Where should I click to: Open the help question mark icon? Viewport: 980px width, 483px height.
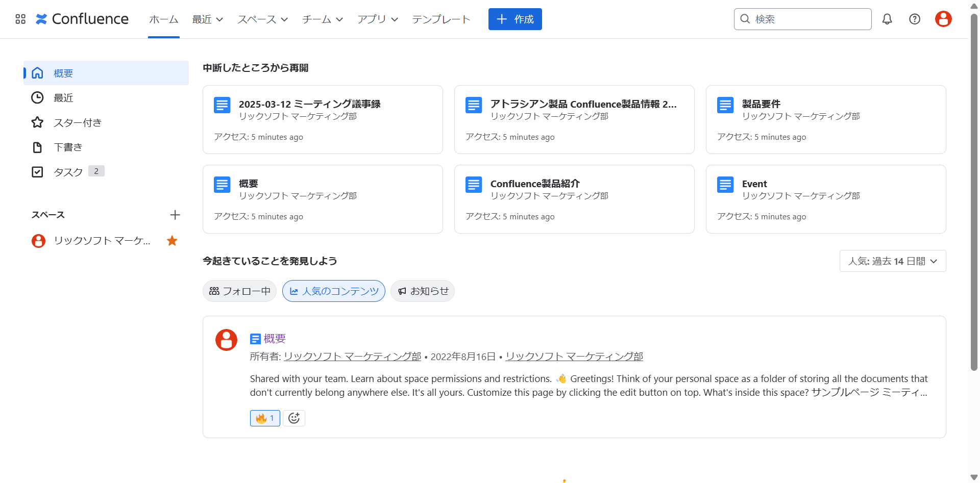tap(915, 19)
